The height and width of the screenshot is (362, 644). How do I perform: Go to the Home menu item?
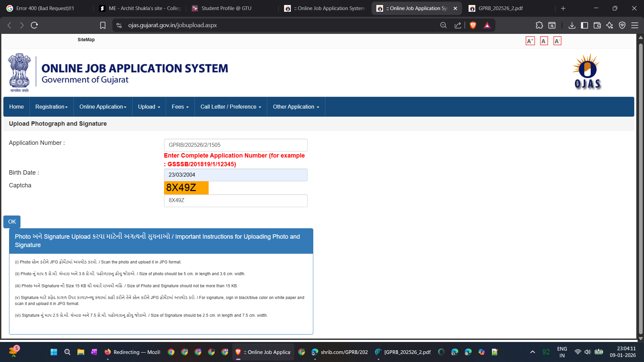16,107
